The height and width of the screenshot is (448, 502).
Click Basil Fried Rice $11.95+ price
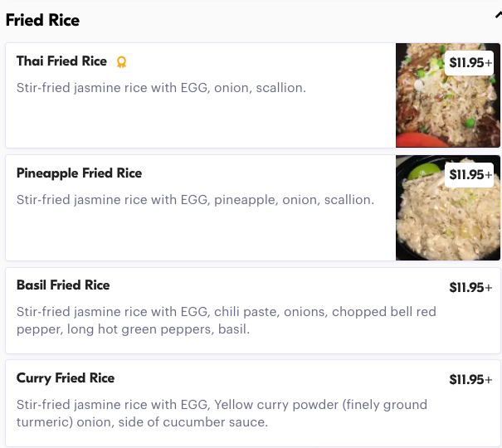470,288
